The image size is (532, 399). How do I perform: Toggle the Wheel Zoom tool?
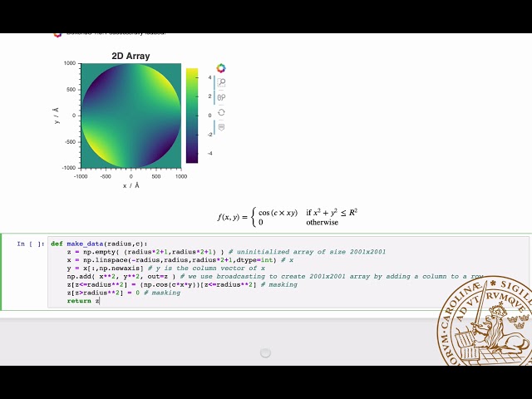[222, 97]
